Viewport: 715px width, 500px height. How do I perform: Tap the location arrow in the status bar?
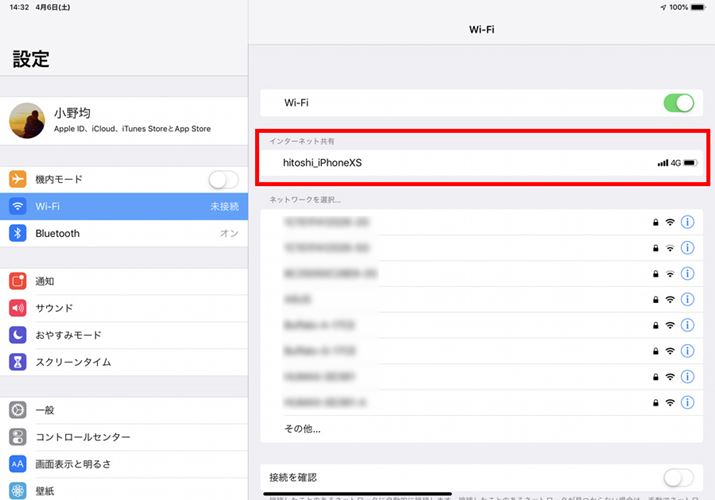click(663, 8)
